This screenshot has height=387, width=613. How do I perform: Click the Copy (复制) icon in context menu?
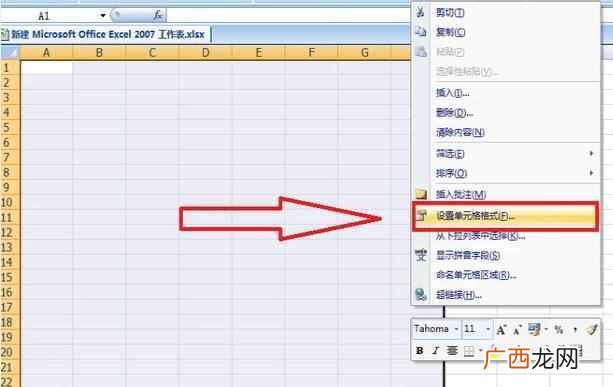[421, 32]
